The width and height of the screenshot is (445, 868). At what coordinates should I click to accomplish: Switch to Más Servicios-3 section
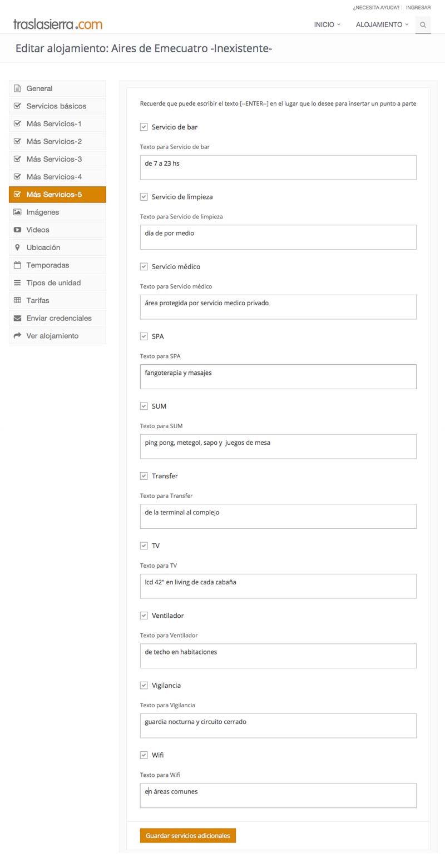pyautogui.click(x=57, y=159)
